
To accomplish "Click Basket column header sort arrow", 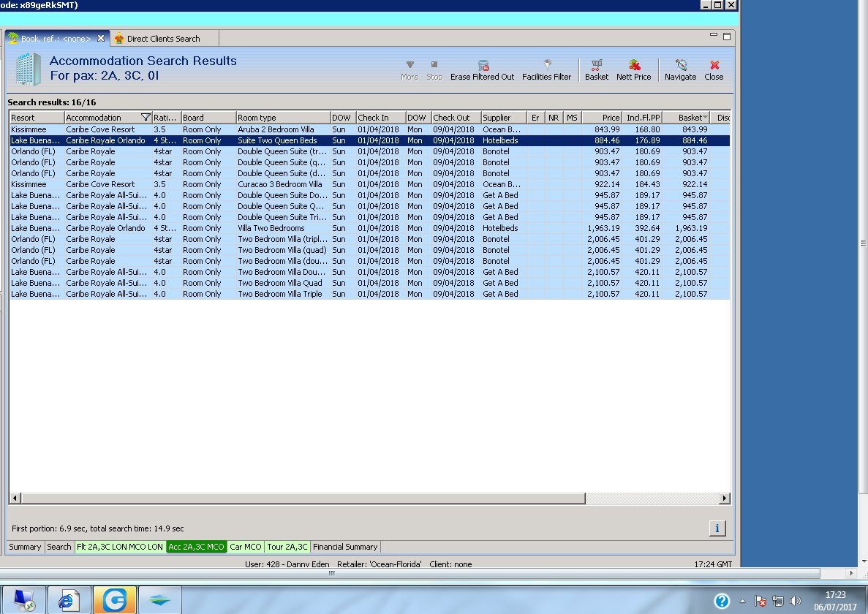I will 705,117.
